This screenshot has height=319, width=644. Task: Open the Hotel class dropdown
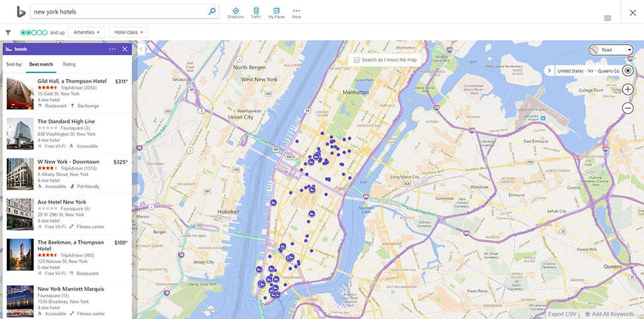click(128, 32)
